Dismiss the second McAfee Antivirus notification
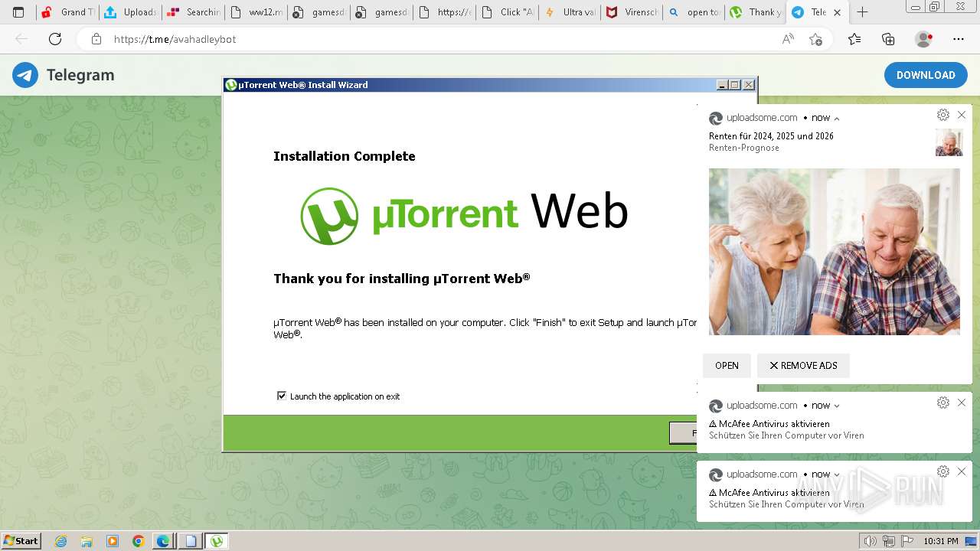The width and height of the screenshot is (980, 551). point(962,471)
